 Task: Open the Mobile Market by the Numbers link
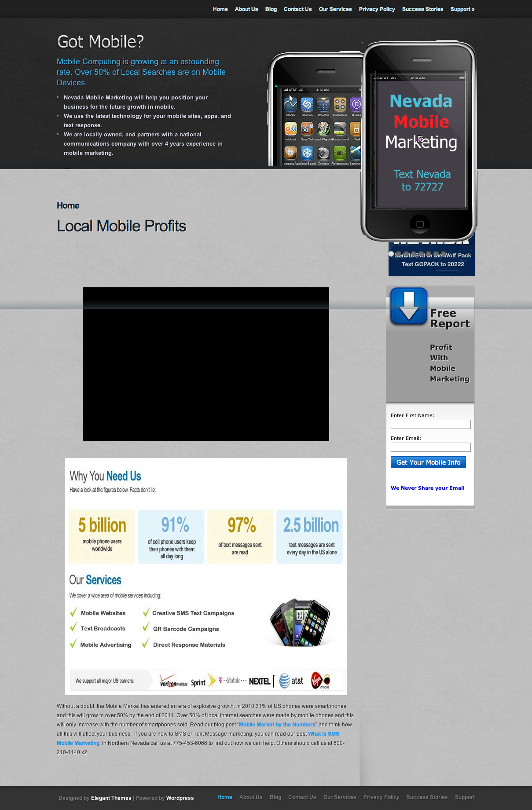(x=277, y=725)
